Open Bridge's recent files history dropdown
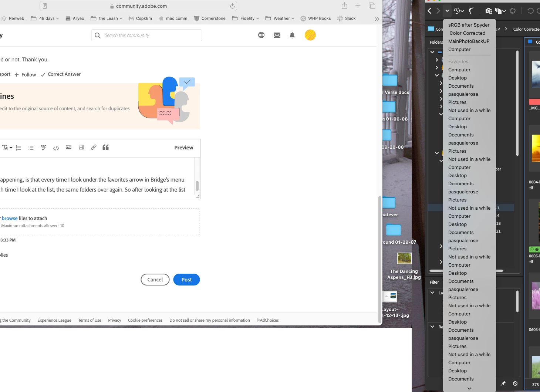 pos(459,11)
